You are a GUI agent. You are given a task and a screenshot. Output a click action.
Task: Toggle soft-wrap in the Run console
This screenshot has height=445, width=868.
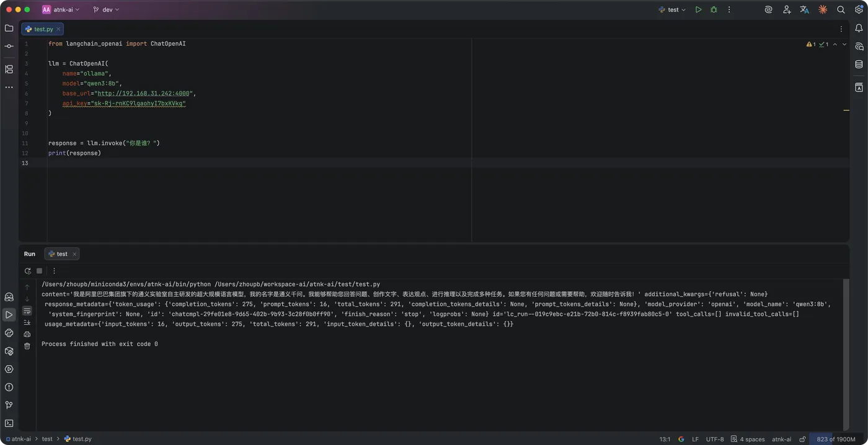click(x=27, y=311)
